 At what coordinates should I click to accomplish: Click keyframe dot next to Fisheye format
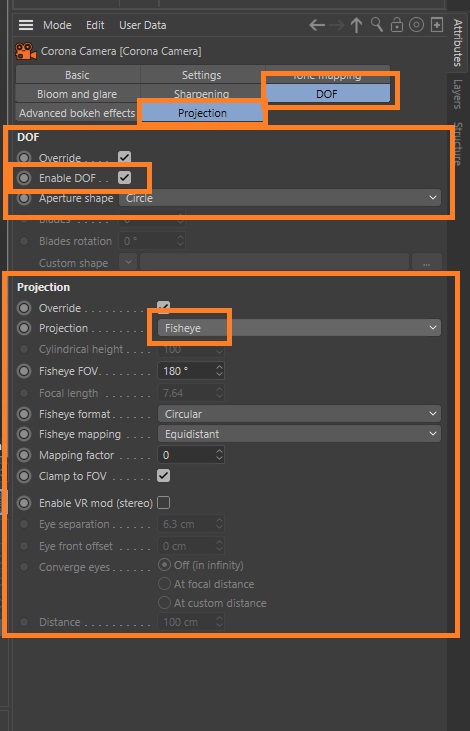coord(24,414)
